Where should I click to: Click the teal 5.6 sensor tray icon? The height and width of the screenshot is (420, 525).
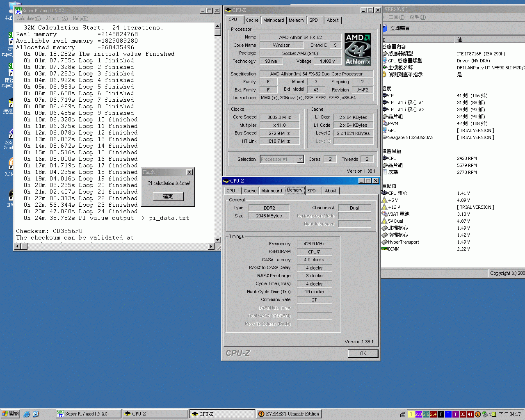coord(426,414)
